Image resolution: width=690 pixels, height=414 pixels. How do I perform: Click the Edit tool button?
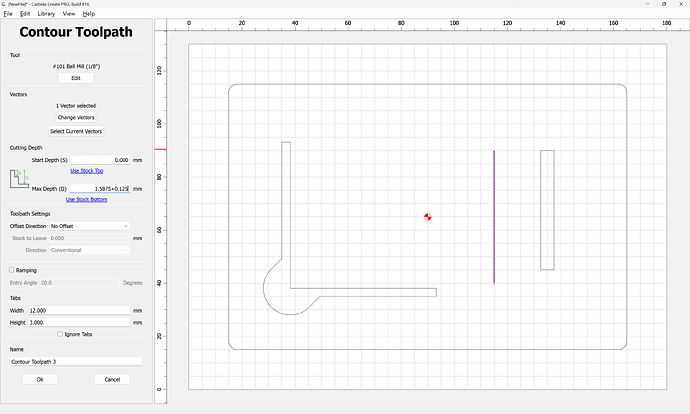(x=76, y=78)
